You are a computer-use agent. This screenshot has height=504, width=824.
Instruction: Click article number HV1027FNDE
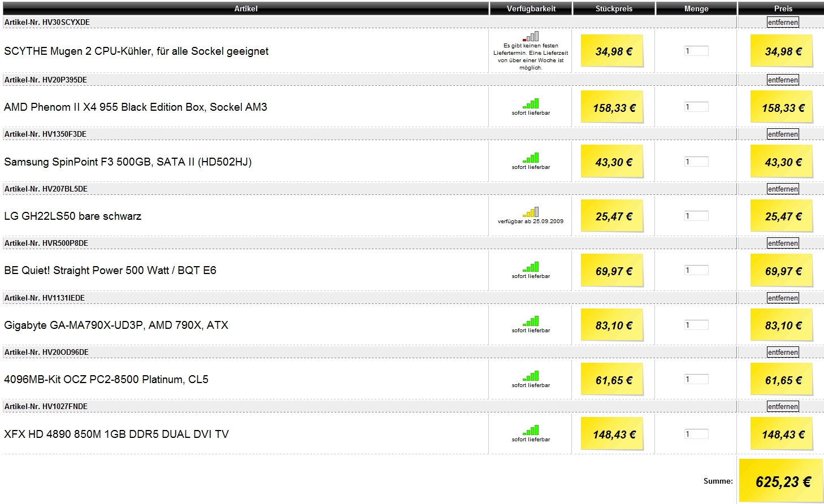pyautogui.click(x=65, y=406)
